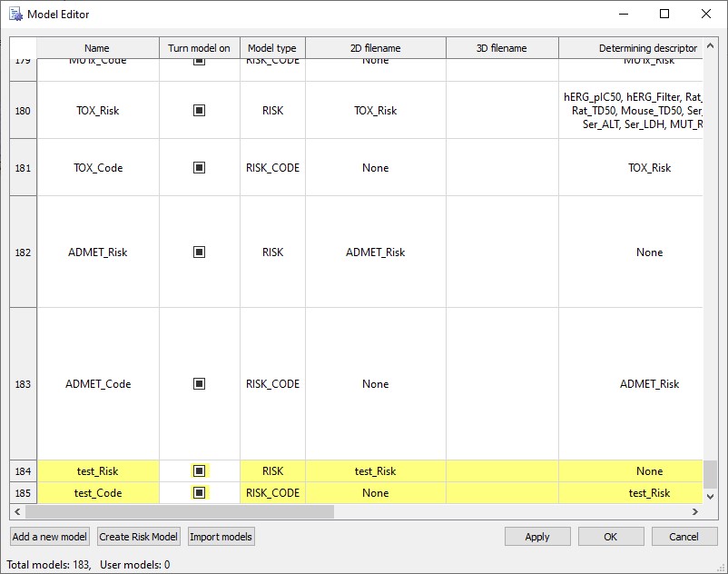The image size is (728, 574).
Task: Click the ADMET_Code name cell
Action: 98,384
